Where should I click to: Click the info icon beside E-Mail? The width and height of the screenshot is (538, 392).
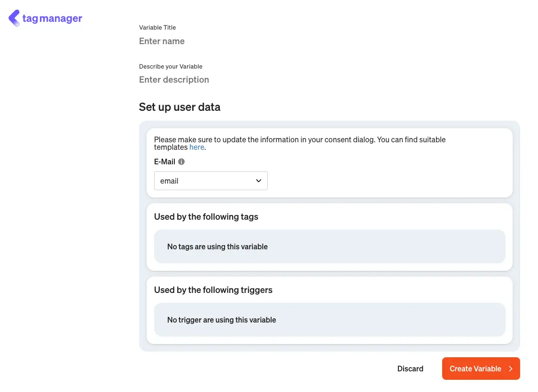coord(181,161)
